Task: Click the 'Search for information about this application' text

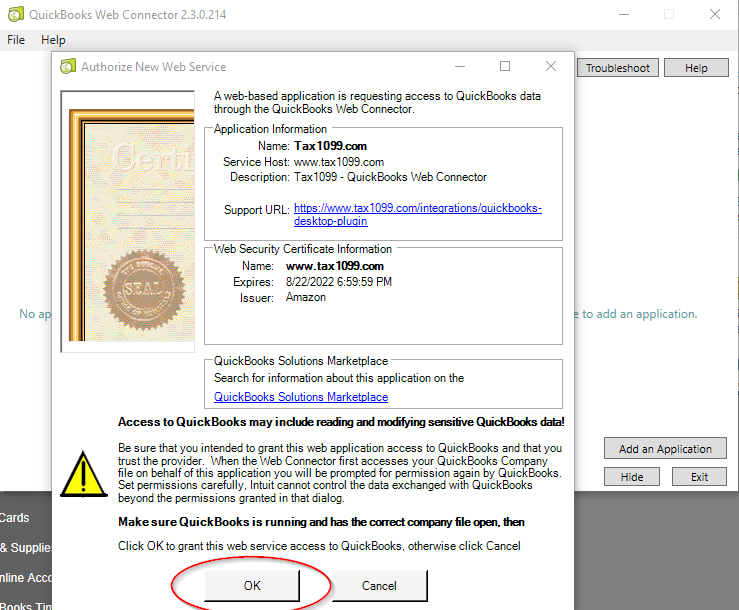Action: point(339,378)
